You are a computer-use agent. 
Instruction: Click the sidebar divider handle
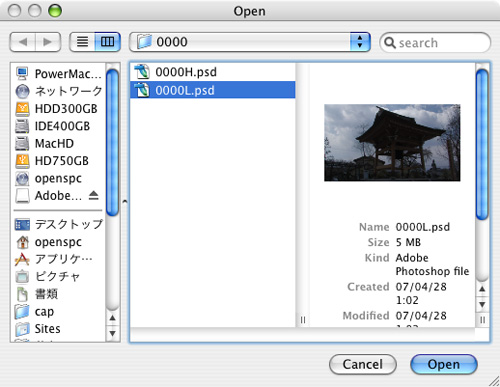(x=125, y=201)
